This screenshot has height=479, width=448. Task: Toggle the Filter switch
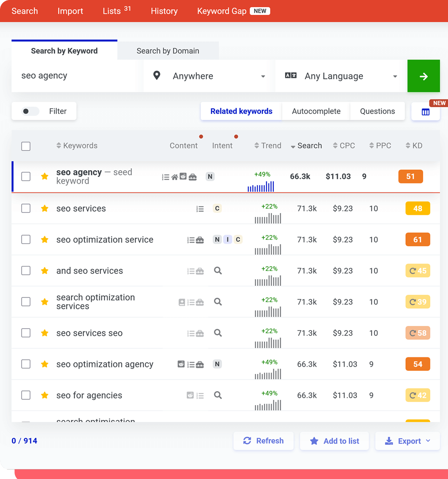click(x=30, y=111)
